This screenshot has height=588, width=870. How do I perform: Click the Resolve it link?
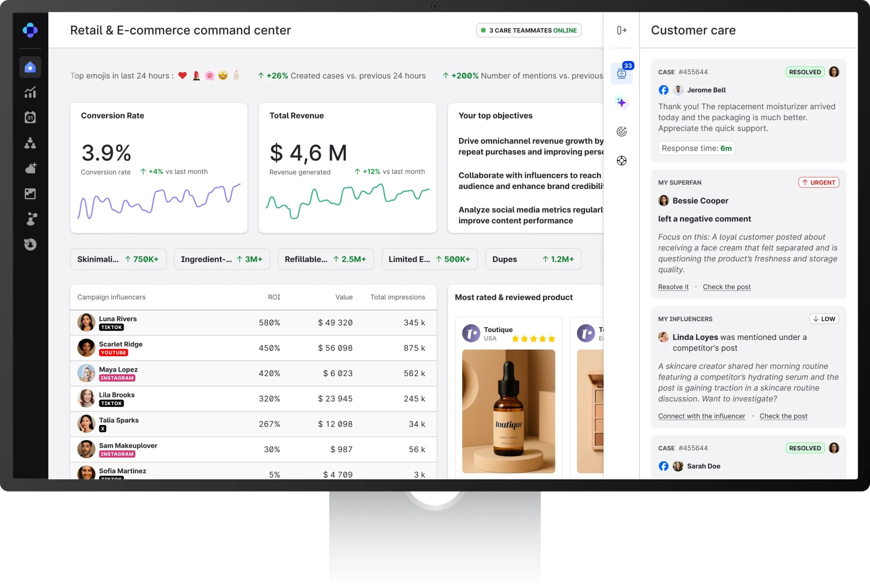coord(673,287)
